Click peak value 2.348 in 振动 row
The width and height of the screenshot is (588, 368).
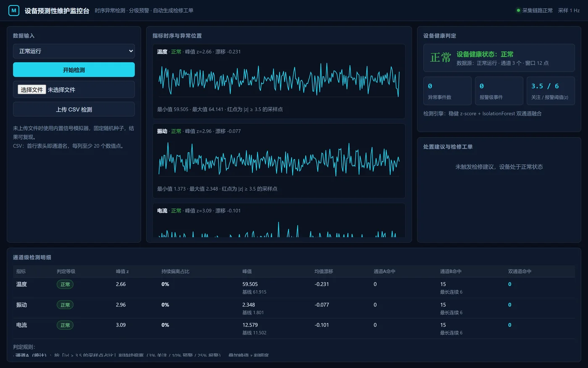point(249,305)
